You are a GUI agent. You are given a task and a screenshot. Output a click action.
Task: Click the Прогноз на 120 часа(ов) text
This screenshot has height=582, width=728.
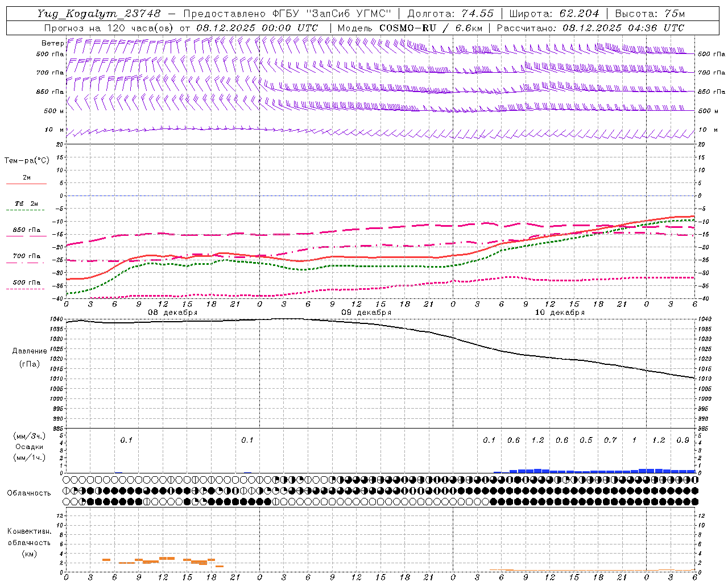point(109,27)
